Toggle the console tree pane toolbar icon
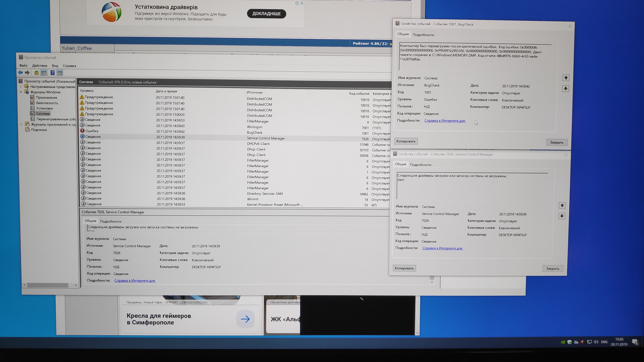 click(x=44, y=73)
